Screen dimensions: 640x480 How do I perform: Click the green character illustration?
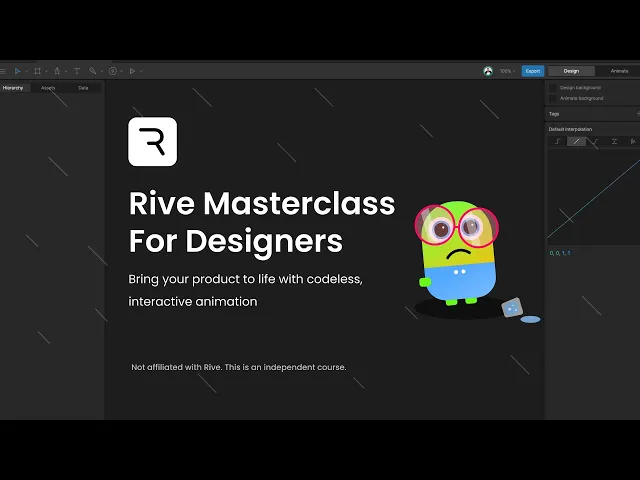point(458,254)
